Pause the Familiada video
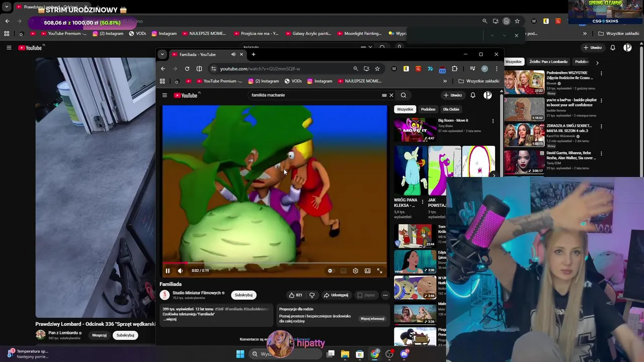The image size is (644, 362). pos(168,270)
